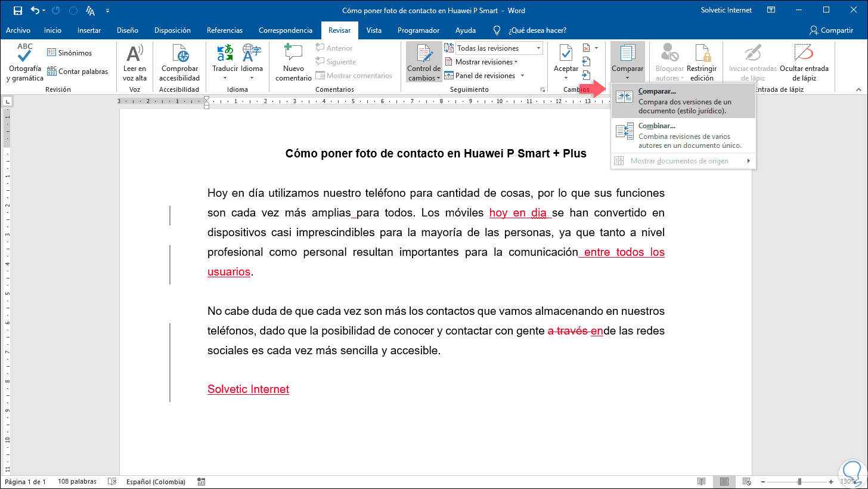Screen dimensions: 868x489
Task: Click the 108 palabras word count
Action: coord(77,482)
